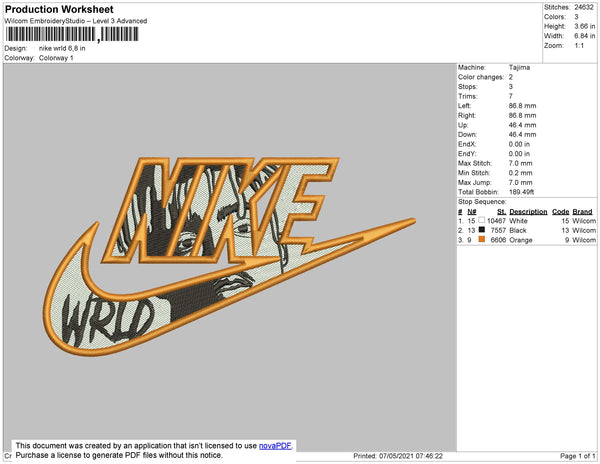This screenshot has width=600, height=464.
Task: Click the min stitch value '0.2 mm'
Action: coord(520,173)
